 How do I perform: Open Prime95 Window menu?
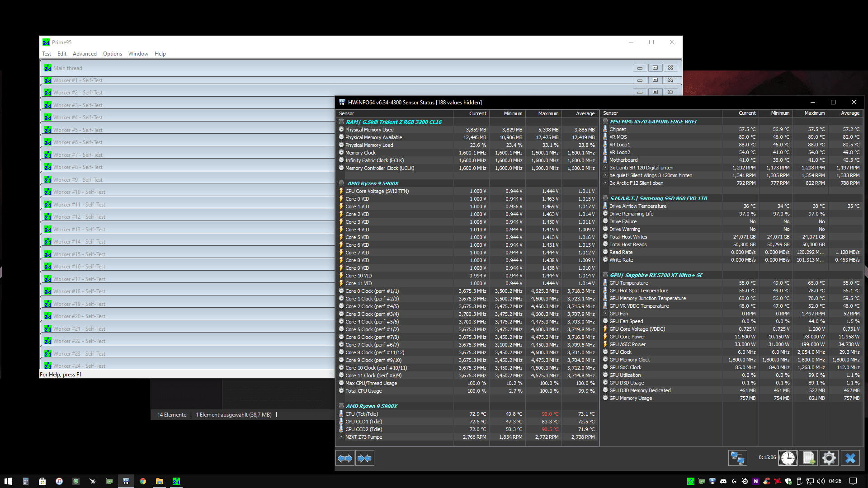138,54
